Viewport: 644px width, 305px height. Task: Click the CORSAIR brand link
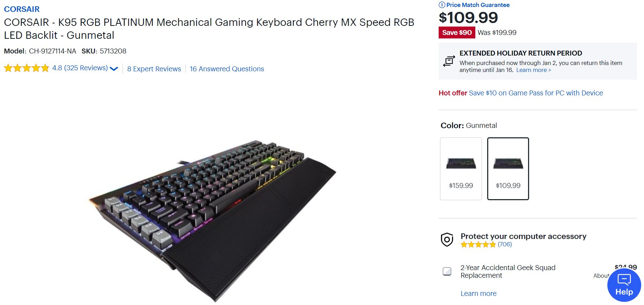(22, 9)
